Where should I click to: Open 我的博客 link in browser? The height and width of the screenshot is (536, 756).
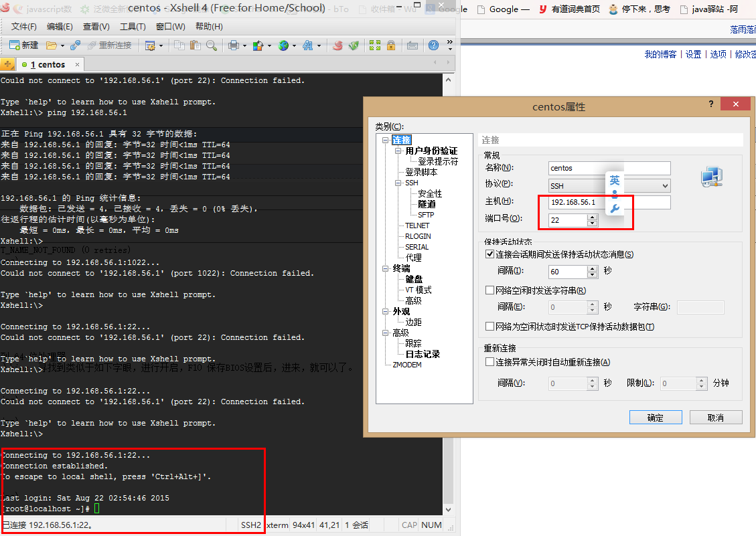pyautogui.click(x=660, y=54)
